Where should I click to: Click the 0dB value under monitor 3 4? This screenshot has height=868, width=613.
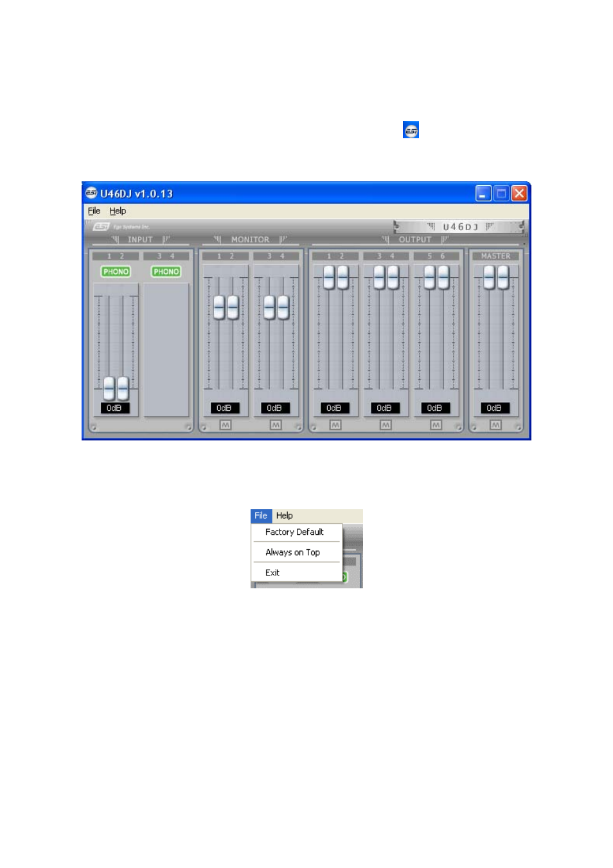click(275, 408)
